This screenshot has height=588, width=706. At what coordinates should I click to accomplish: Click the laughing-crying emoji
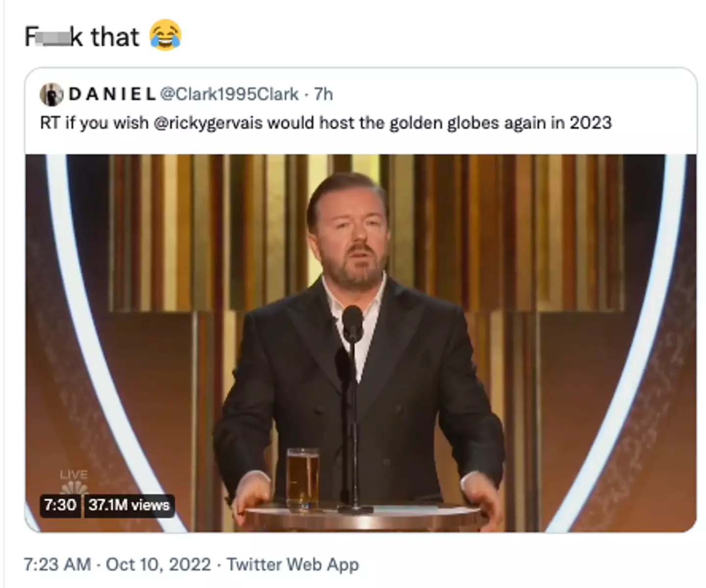[165, 36]
